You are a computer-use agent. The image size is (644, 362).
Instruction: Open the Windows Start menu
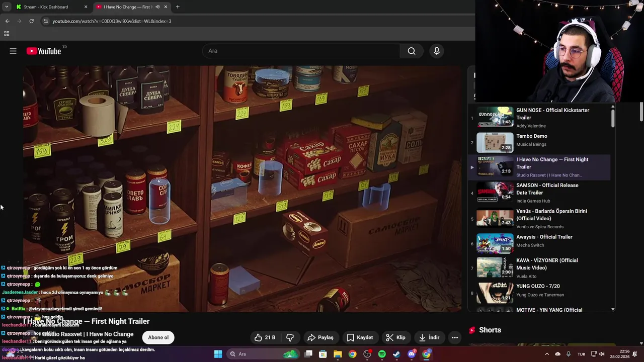[x=218, y=354]
